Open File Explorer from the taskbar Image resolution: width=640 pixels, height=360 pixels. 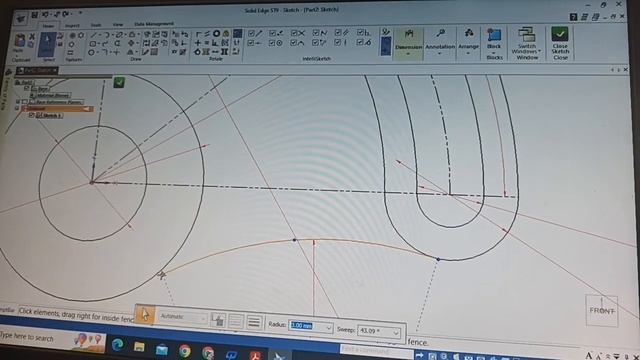[139, 347]
